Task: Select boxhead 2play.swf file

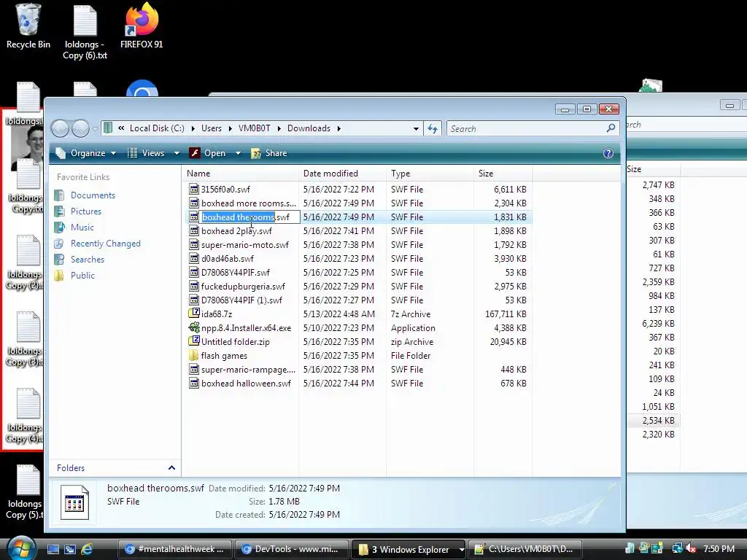Action: tap(236, 231)
